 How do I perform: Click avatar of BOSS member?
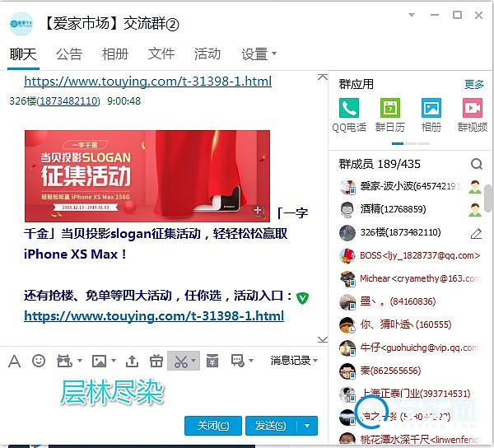(x=347, y=255)
